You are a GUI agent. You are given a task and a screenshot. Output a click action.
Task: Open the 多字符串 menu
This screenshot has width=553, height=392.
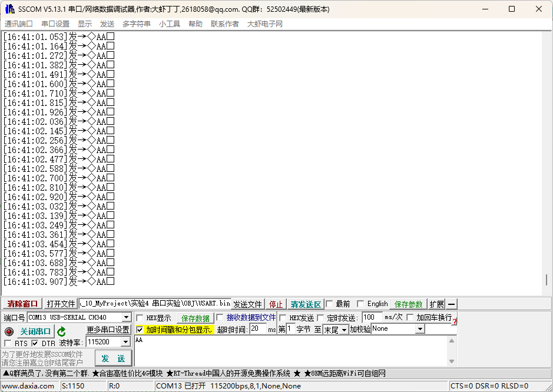tap(137, 24)
